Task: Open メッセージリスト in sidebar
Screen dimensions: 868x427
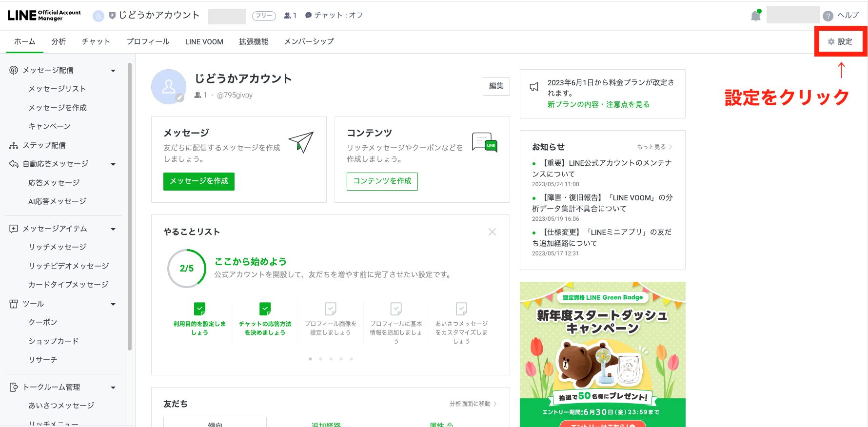Action: 57,89
